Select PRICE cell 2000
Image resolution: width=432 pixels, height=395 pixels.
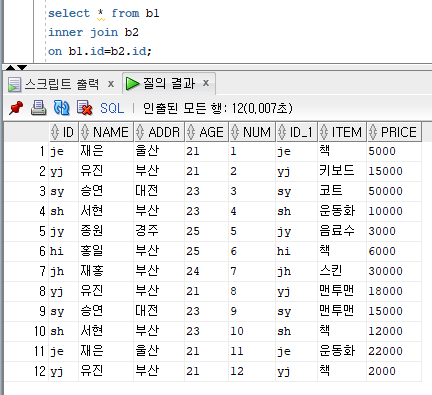click(394, 371)
